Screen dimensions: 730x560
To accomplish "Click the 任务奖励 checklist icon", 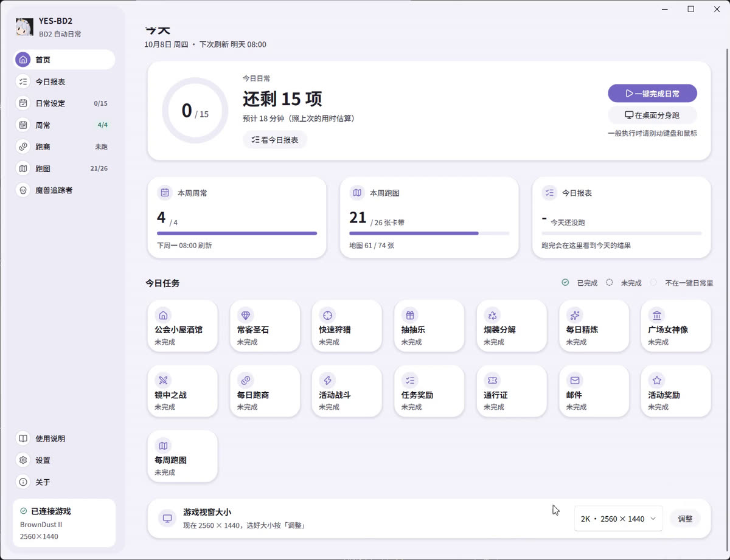I will coord(410,380).
